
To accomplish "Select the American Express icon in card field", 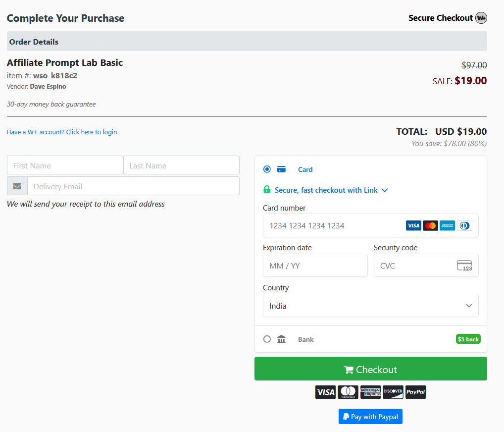I will pyautogui.click(x=447, y=225).
